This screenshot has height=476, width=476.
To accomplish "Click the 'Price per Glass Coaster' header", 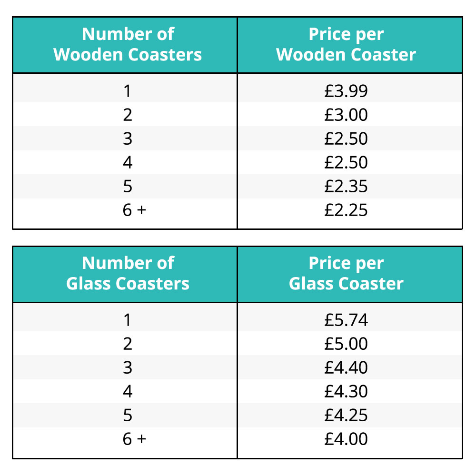I will (346, 273).
